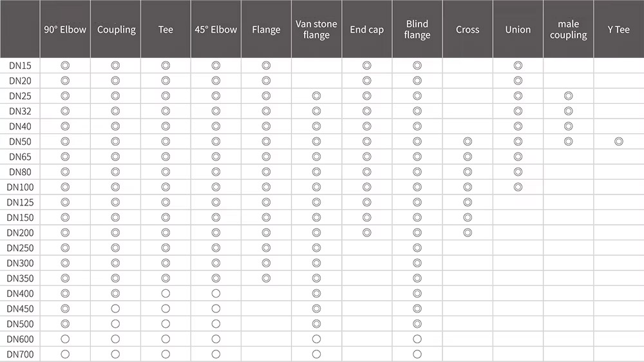Select the Van stone flange column header
Screen dimensions: 644x362
click(316, 30)
